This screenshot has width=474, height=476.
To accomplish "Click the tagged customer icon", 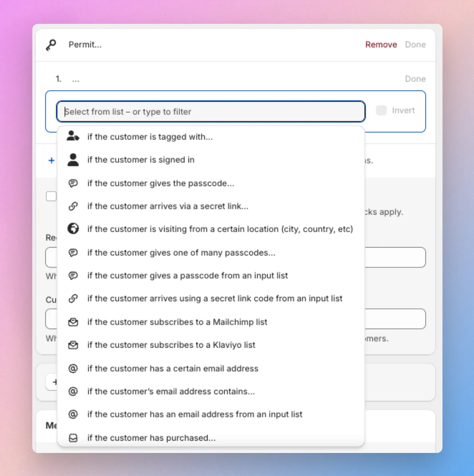I will coord(73,136).
